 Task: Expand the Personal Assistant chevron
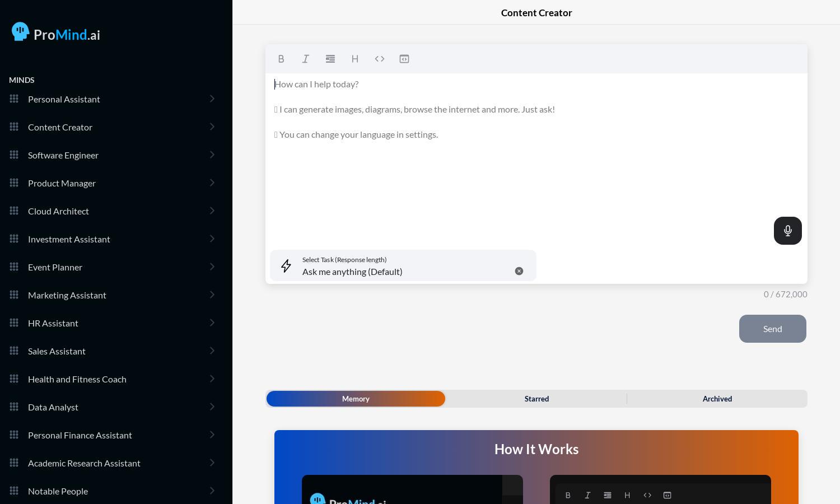coord(212,99)
